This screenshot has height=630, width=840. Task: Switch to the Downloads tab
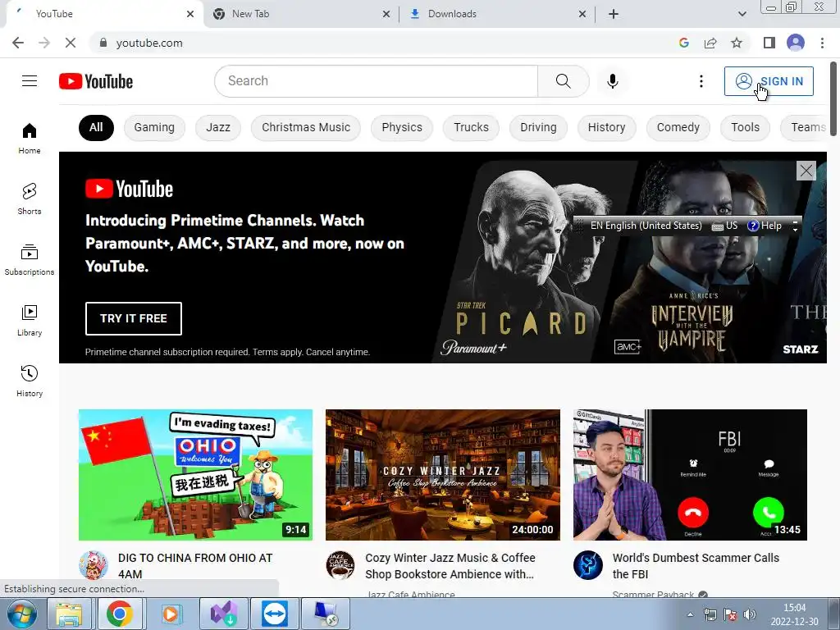click(497, 14)
